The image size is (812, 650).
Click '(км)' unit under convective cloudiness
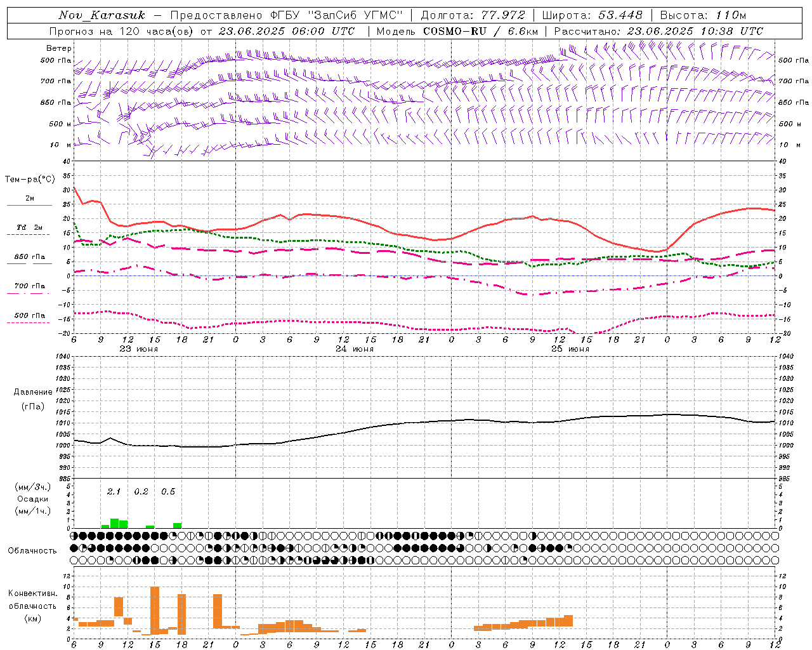[x=32, y=618]
